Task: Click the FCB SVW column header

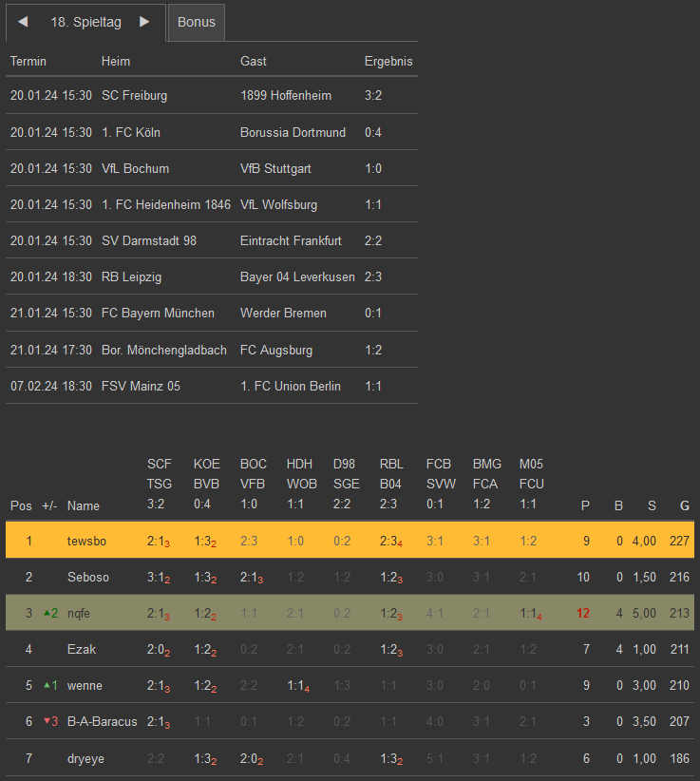Action: tap(441, 484)
